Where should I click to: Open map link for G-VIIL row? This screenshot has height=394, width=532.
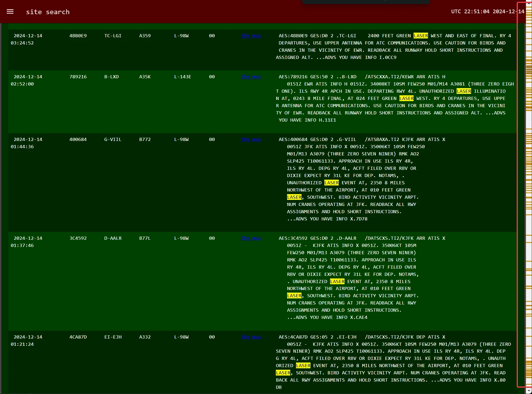pyautogui.click(x=256, y=140)
